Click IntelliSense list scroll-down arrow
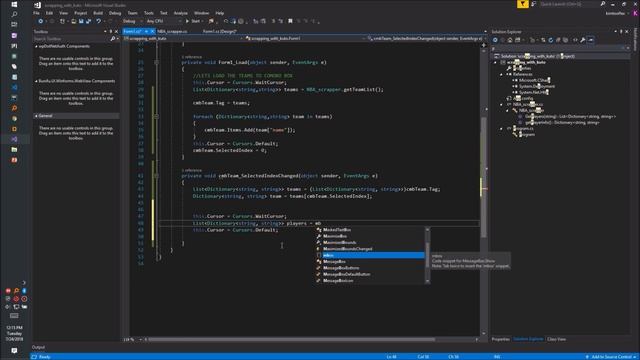640x360 pixels. point(427,281)
